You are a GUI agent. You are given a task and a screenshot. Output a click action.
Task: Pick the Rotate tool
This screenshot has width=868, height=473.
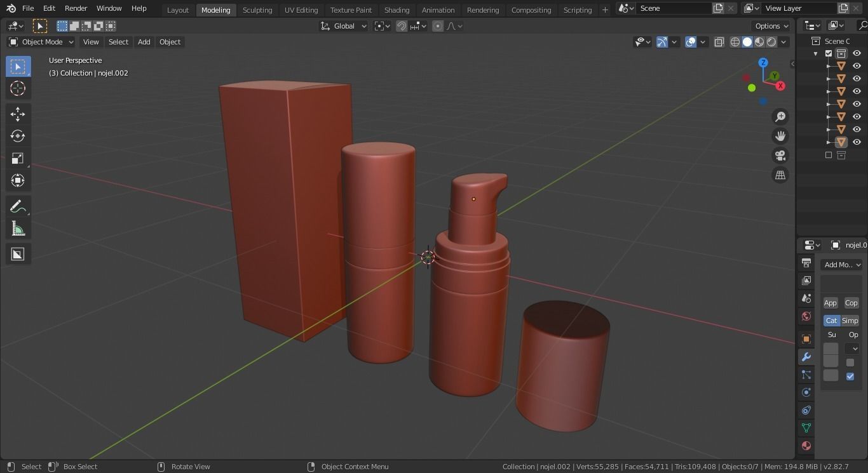click(x=18, y=136)
